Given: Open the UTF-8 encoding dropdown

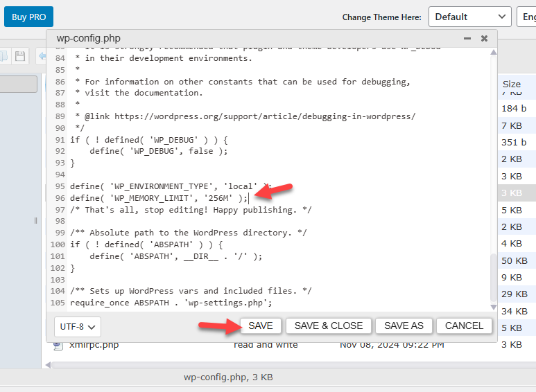Looking at the screenshot, I should pos(77,327).
